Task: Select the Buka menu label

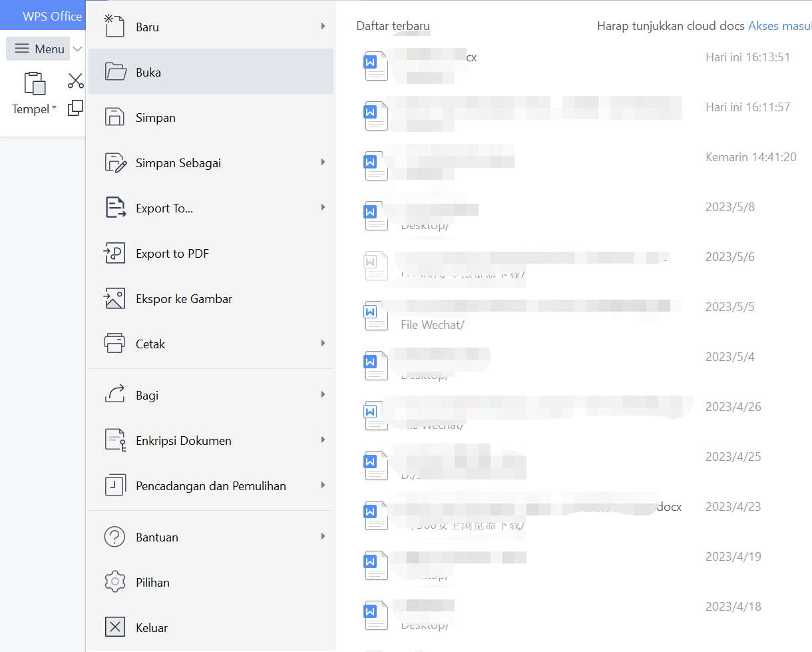Action: pos(148,73)
